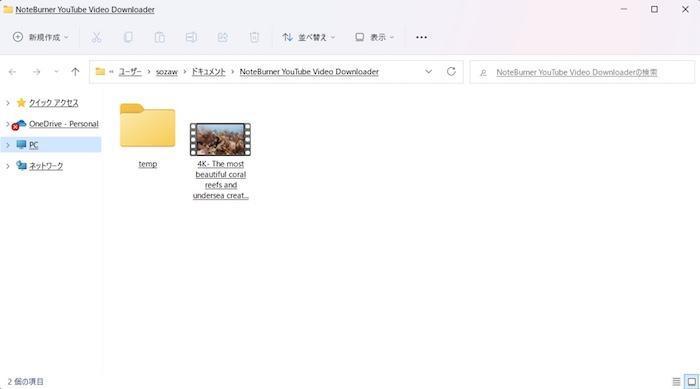Screen dimensions: 700x389
Task: Click the folder icon in address bar
Action: [x=100, y=71]
